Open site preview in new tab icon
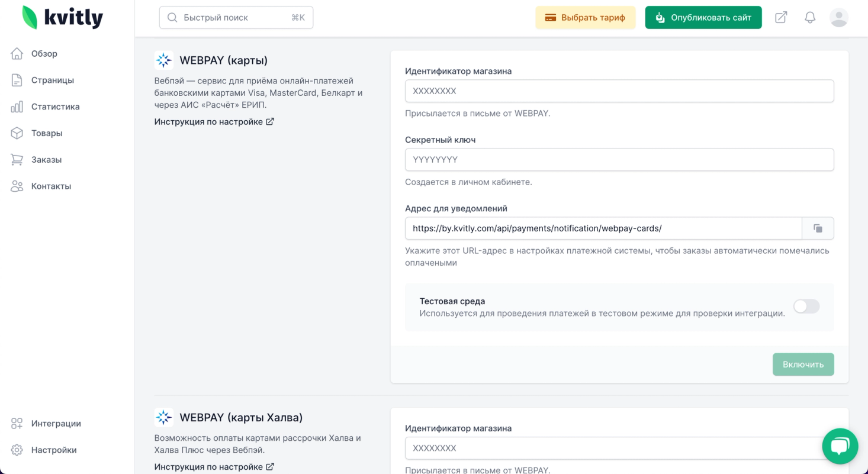Viewport: 868px width, 474px height. 781,18
